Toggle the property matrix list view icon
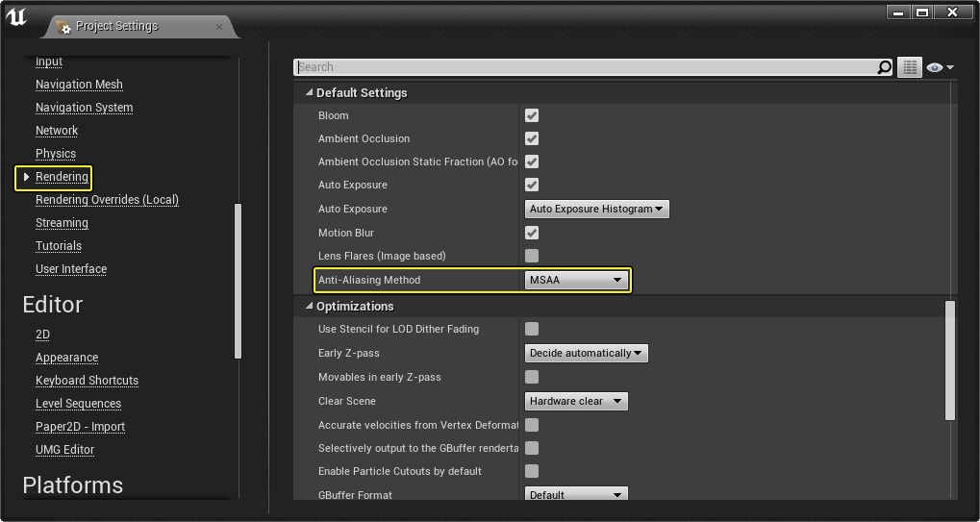The image size is (980, 522). coord(909,67)
